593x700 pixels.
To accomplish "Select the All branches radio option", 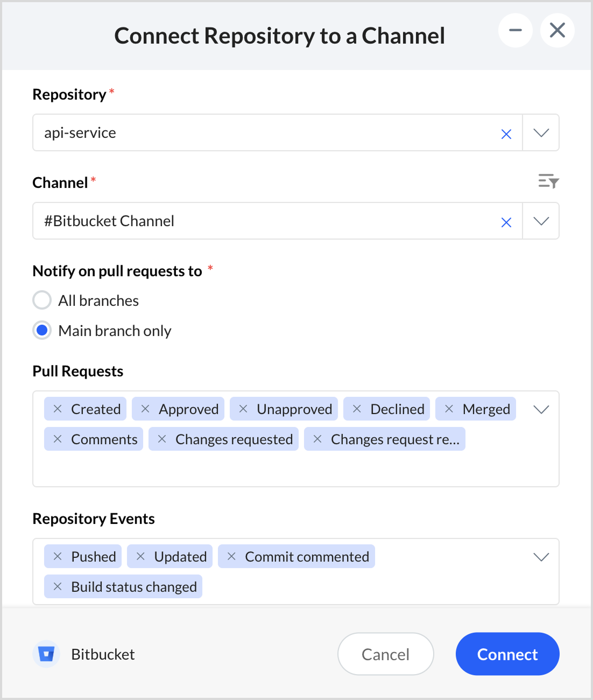I will click(x=42, y=300).
